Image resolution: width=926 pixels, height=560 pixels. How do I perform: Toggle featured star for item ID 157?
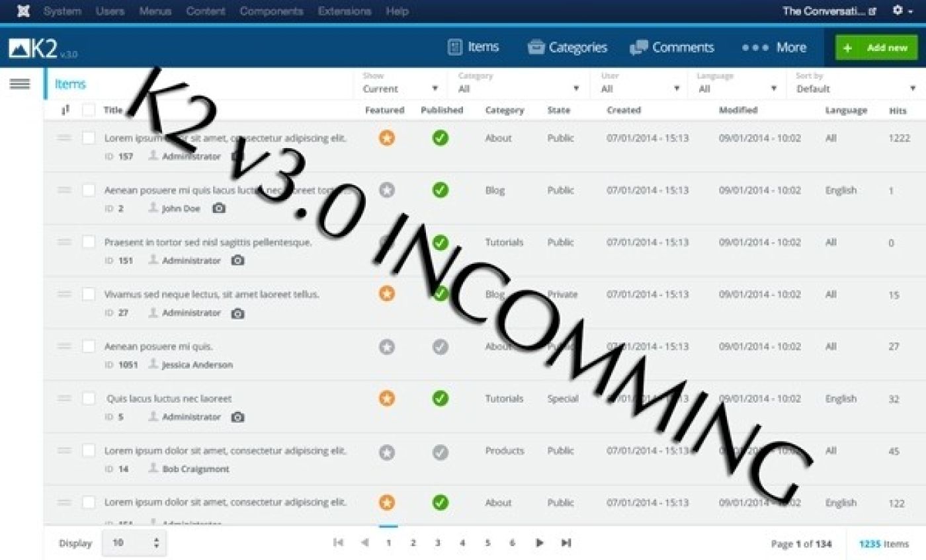(387, 138)
